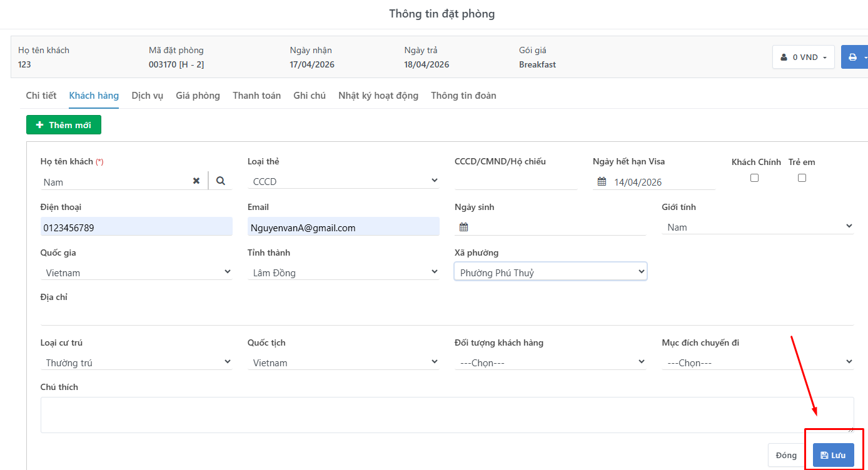Open the Ngày sinh calendar icon
The height and width of the screenshot is (470, 868).
[463, 227]
